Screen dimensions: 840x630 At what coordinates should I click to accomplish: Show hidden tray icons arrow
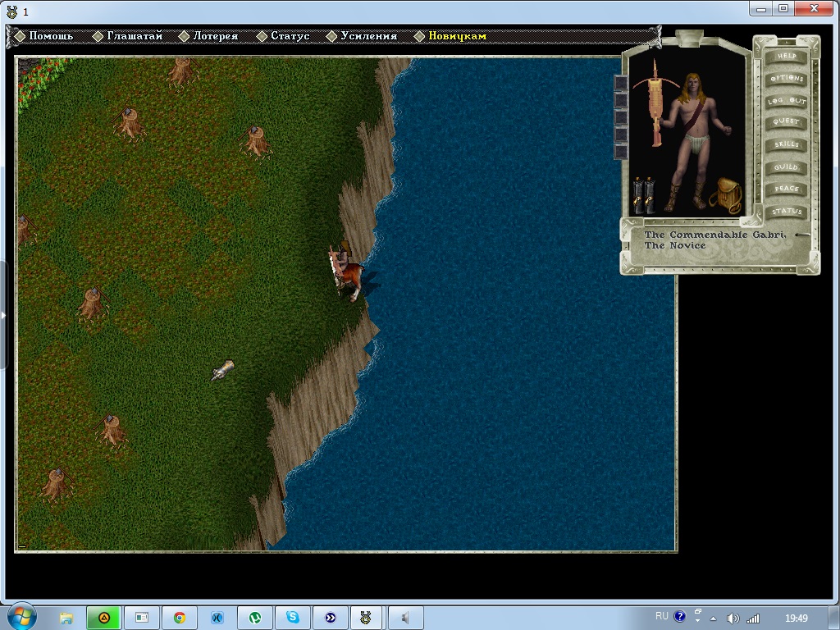[713, 619]
